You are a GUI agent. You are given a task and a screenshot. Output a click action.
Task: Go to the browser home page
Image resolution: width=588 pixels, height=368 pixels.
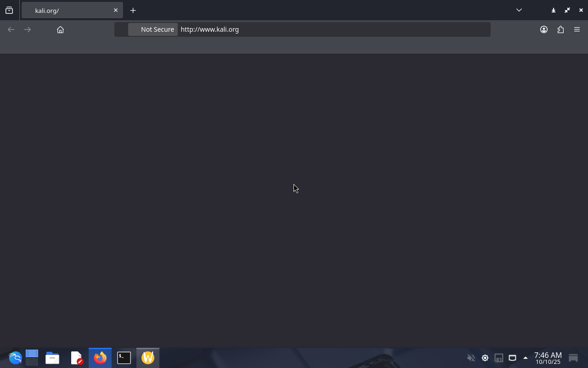(60, 29)
